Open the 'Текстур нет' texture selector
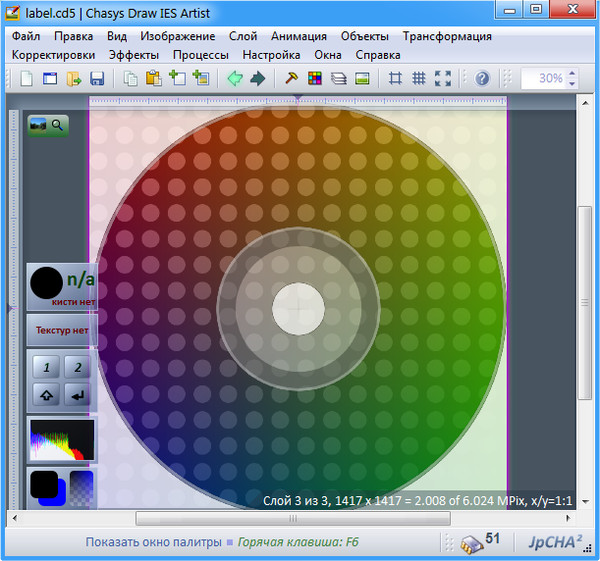The height and width of the screenshot is (561, 600). coord(62,330)
